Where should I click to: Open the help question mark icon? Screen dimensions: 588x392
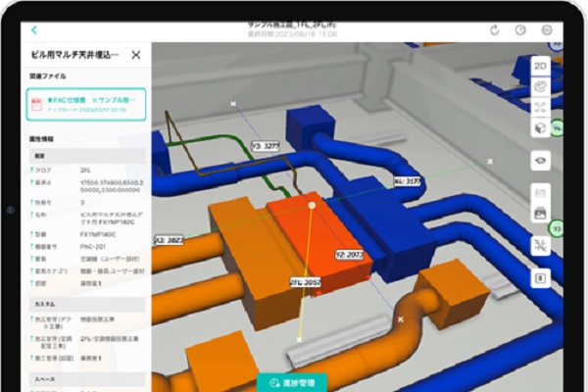coord(520,30)
